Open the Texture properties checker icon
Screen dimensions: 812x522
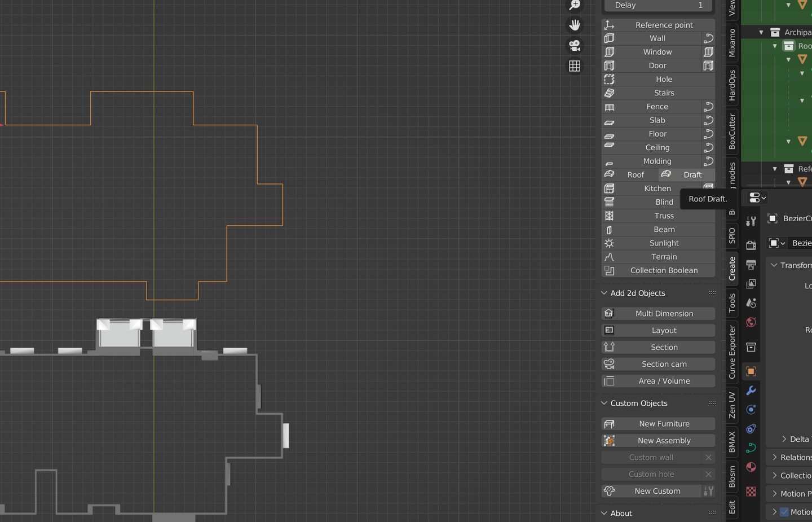(x=751, y=492)
